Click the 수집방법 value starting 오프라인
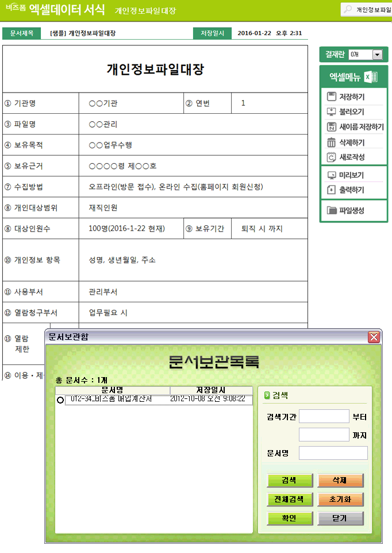 click(x=176, y=187)
